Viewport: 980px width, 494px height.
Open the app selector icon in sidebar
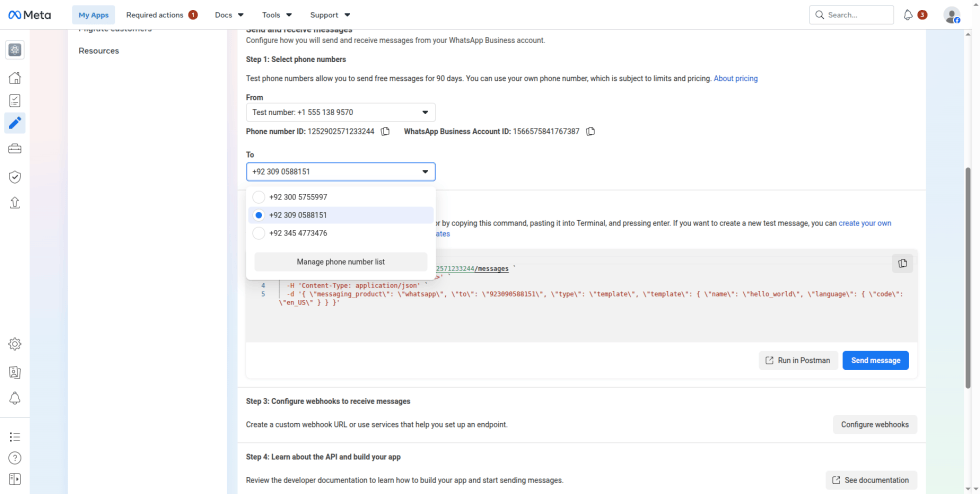coord(15,50)
